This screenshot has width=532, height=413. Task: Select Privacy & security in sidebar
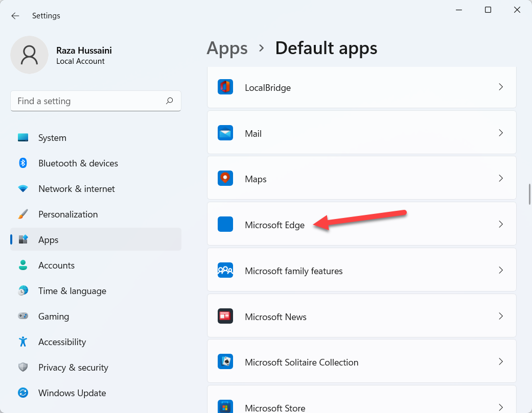click(x=73, y=368)
